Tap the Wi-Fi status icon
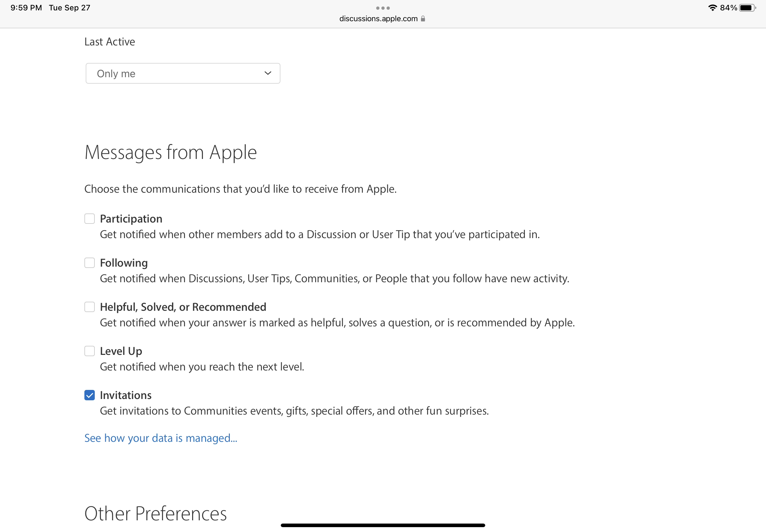This screenshot has height=532, width=766. [712, 8]
